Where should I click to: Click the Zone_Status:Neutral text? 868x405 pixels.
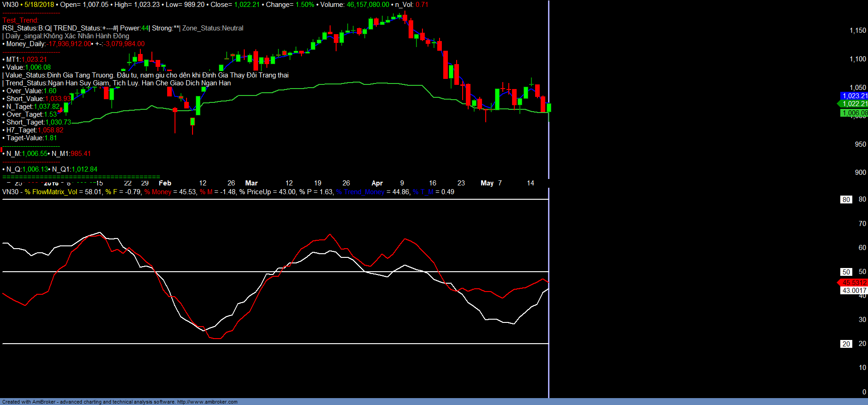(x=212, y=28)
